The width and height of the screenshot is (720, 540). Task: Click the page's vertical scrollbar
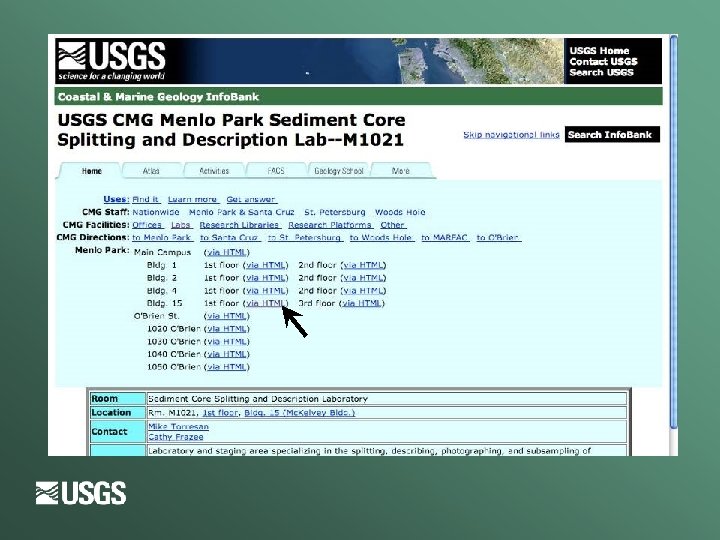(x=674, y=232)
